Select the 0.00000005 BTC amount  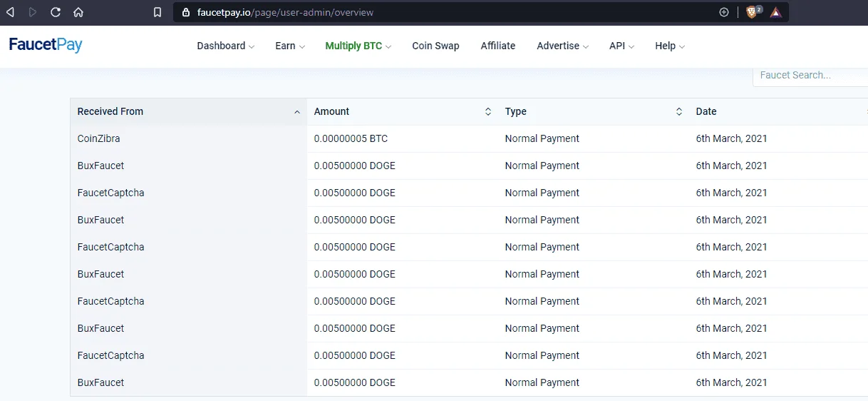click(x=351, y=139)
